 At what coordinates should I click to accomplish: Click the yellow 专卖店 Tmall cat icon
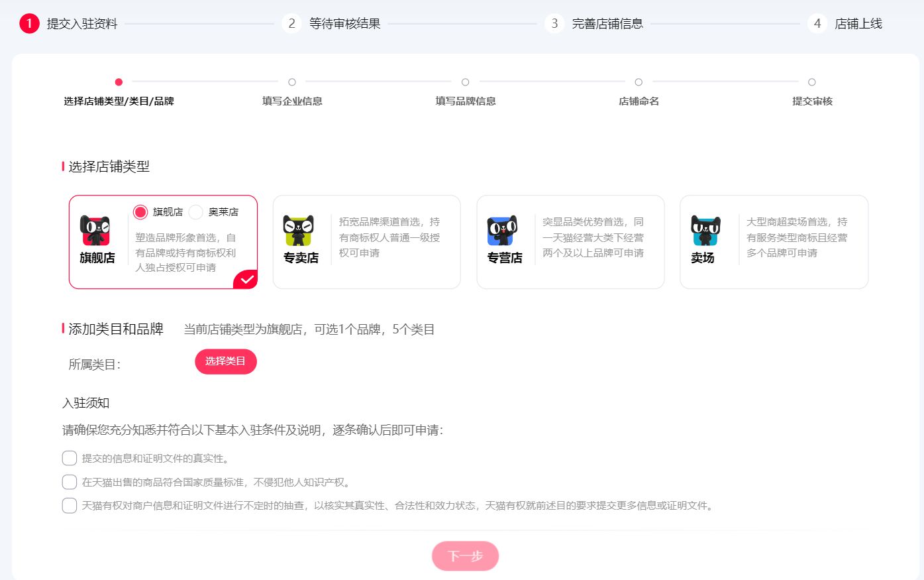click(299, 230)
